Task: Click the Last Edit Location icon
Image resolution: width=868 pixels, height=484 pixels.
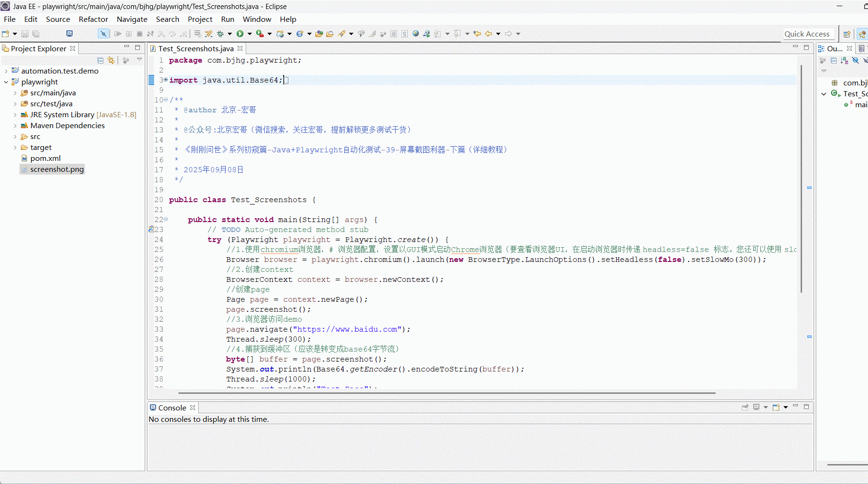Action: [x=477, y=34]
